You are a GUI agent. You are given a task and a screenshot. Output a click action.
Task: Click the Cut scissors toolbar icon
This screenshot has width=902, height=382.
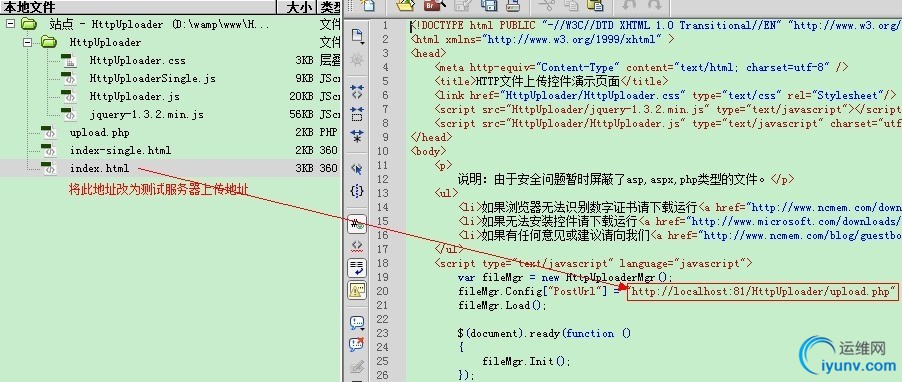pos(546,5)
